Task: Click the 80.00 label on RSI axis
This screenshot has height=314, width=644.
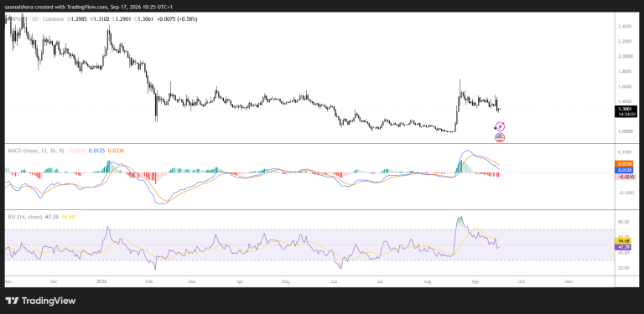Action: 624,222
